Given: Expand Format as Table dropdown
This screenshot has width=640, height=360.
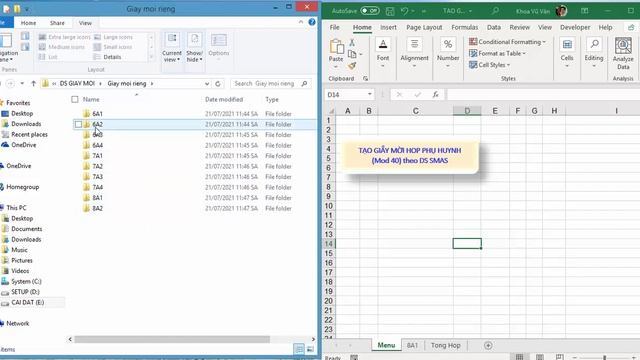Looking at the screenshot, I should click(x=524, y=53).
